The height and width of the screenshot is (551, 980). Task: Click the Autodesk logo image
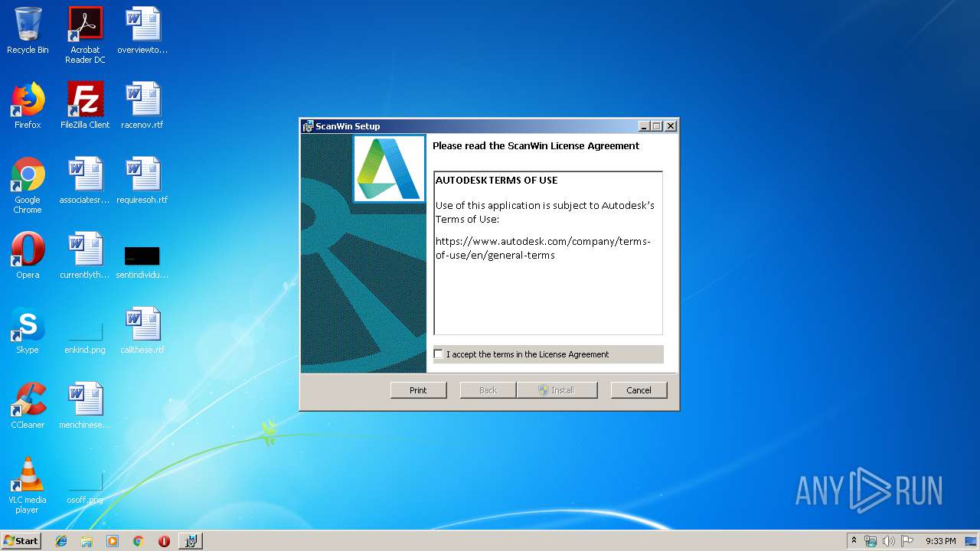click(389, 168)
